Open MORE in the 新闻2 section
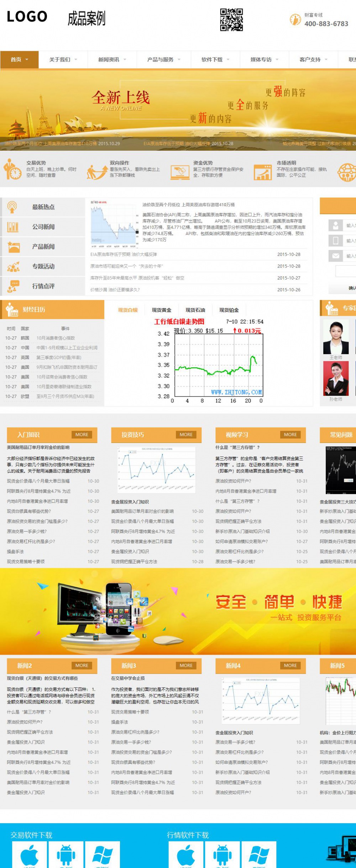The image size is (356, 868). (82, 665)
